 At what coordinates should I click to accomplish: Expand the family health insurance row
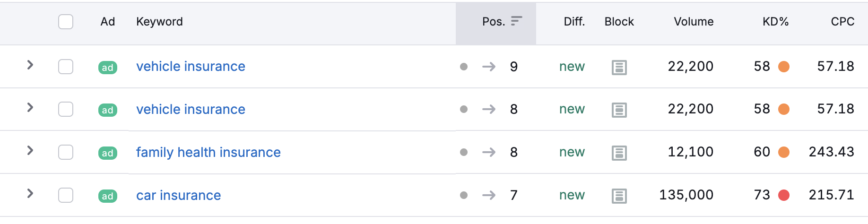[x=30, y=150]
